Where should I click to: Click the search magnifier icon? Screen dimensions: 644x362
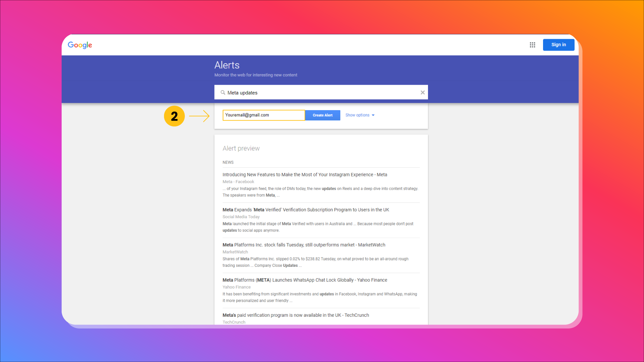coord(223,93)
